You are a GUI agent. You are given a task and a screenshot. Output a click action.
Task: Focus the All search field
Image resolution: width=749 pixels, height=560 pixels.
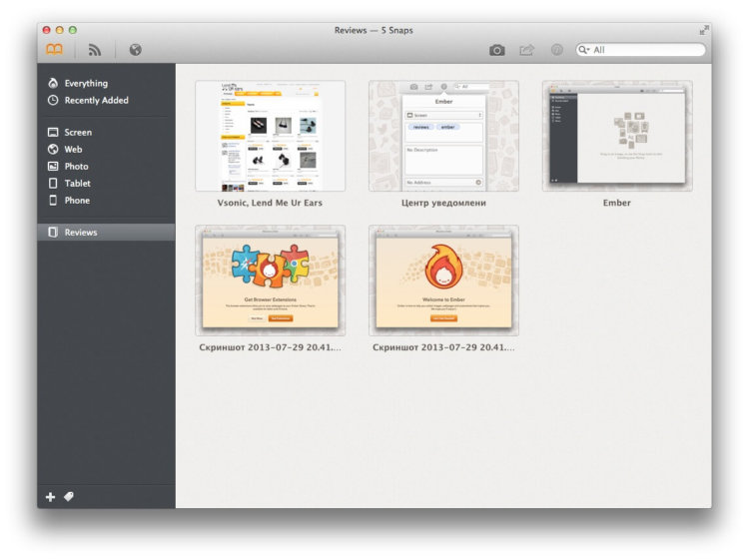point(640,50)
